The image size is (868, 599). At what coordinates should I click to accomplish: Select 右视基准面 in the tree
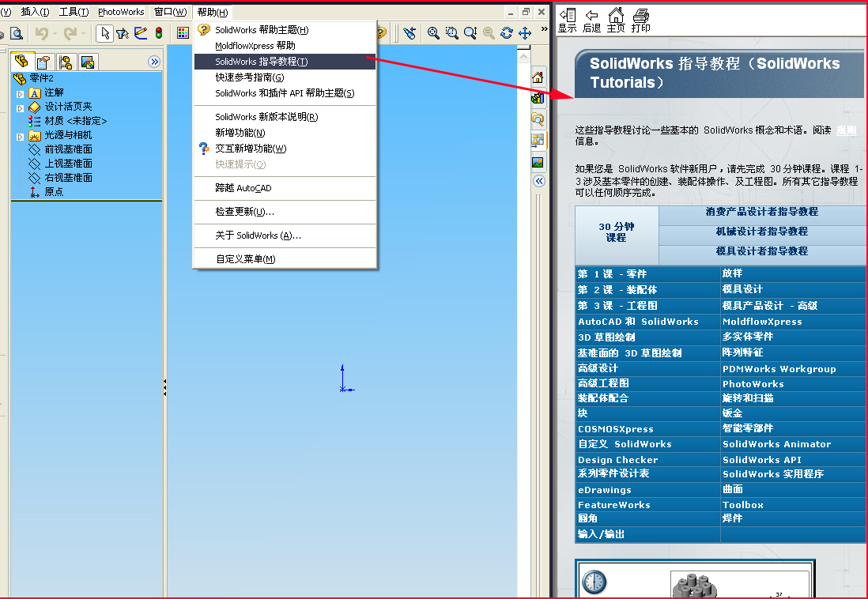[x=60, y=178]
